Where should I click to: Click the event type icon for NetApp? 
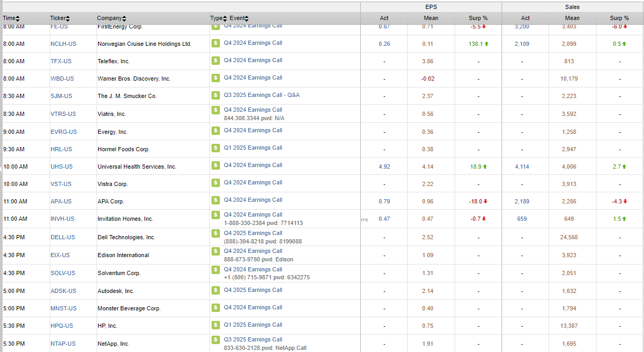pos(215,340)
